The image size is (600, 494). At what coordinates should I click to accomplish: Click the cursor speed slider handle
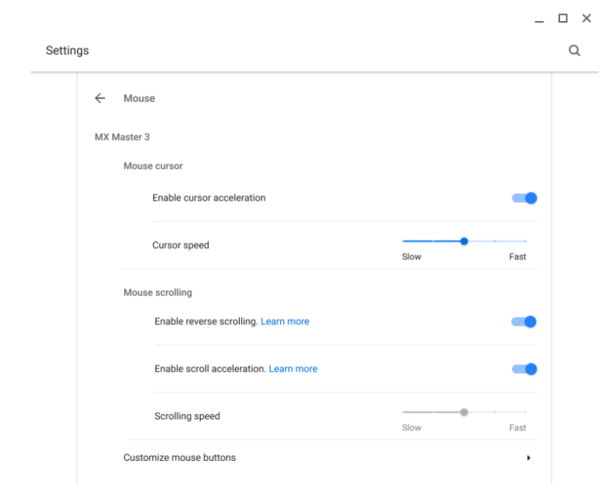point(464,241)
